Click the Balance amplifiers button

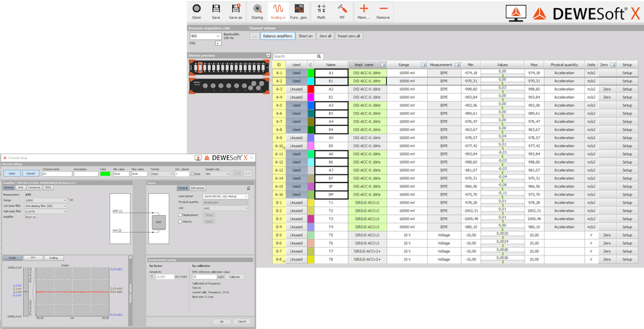(x=277, y=36)
